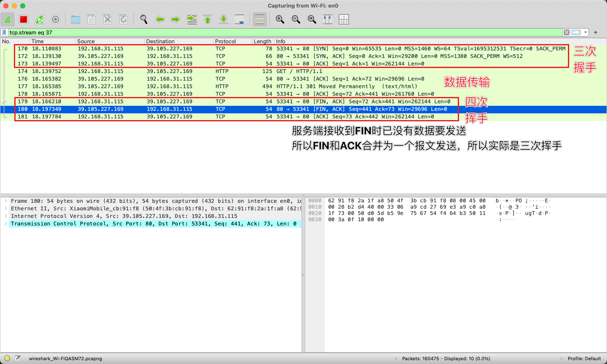
Task: Open capture file properties status icon
Action: (18, 359)
